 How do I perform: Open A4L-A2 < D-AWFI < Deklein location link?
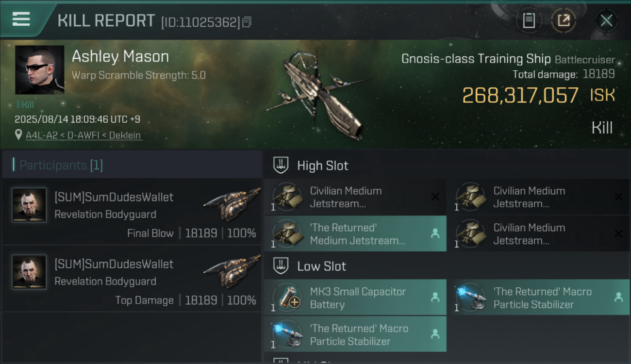pos(83,135)
